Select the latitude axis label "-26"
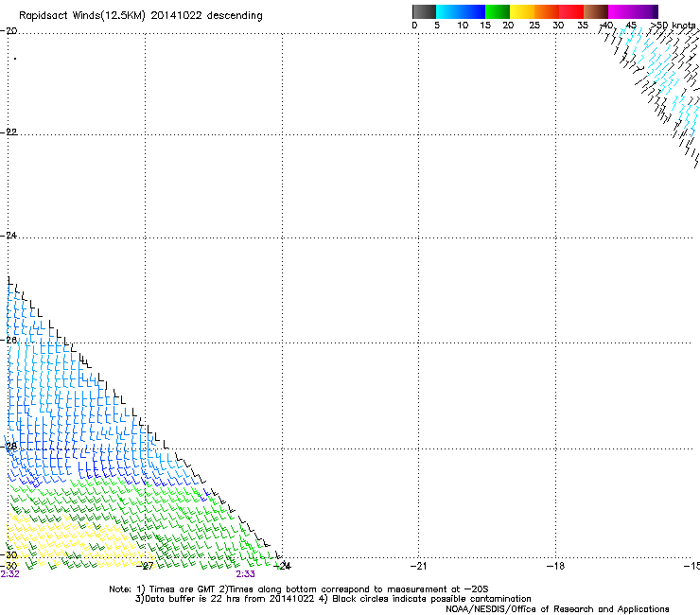The width and height of the screenshot is (700, 615). coord(9,341)
